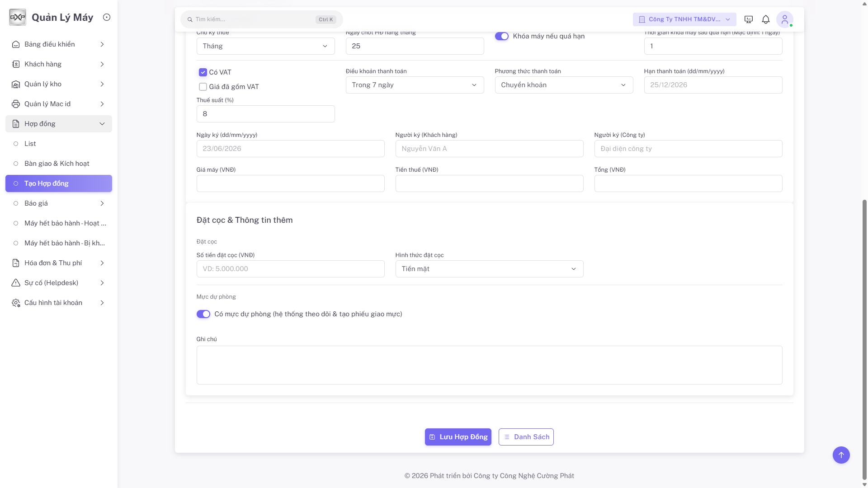Image resolution: width=868 pixels, height=488 pixels.
Task: Open Bàn giao & Kích hoạt menu item
Action: tap(59, 164)
